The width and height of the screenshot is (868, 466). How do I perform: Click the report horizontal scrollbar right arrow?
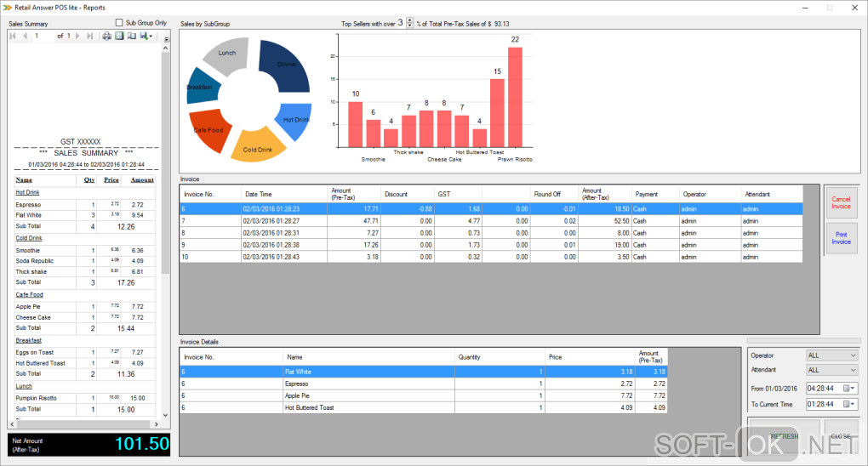click(156, 424)
